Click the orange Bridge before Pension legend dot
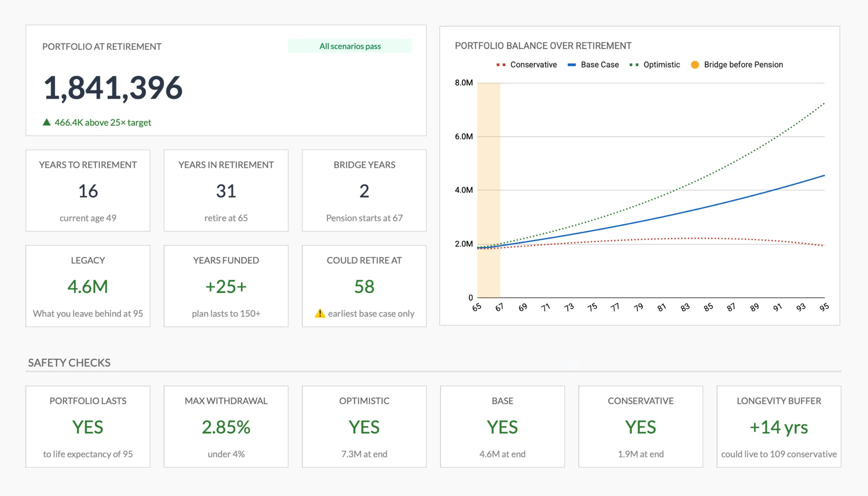The width and height of the screenshot is (868, 496). point(695,64)
